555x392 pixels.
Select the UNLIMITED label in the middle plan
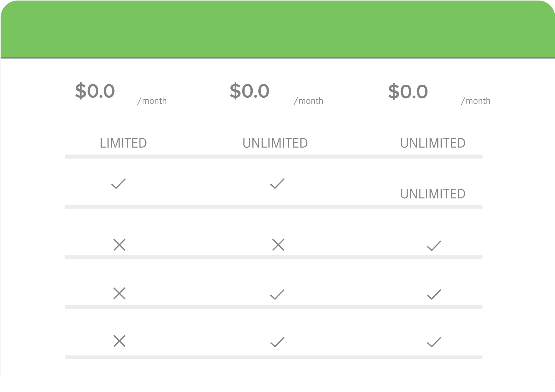pos(275,143)
